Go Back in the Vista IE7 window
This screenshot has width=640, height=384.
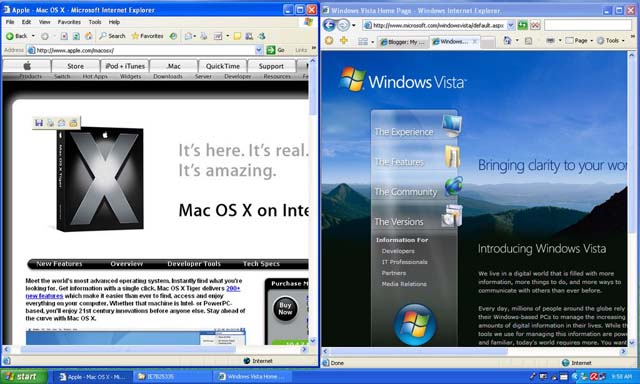pyautogui.click(x=329, y=25)
